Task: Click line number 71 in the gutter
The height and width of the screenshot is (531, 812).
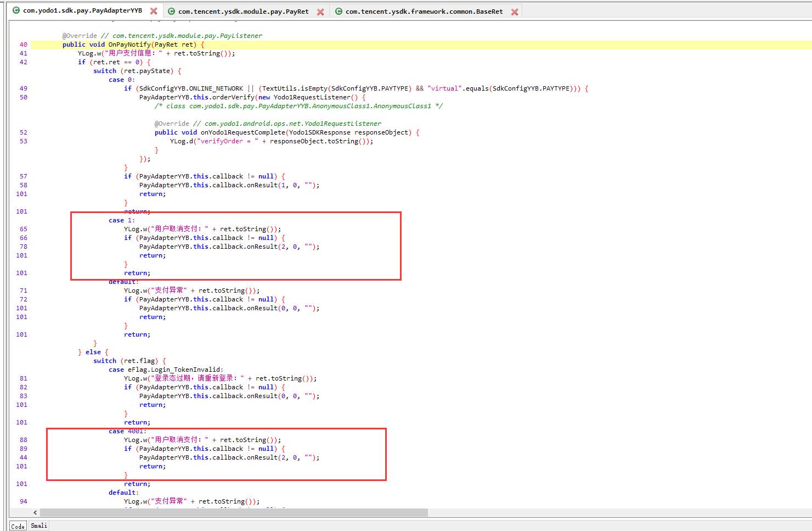Action: (23, 290)
